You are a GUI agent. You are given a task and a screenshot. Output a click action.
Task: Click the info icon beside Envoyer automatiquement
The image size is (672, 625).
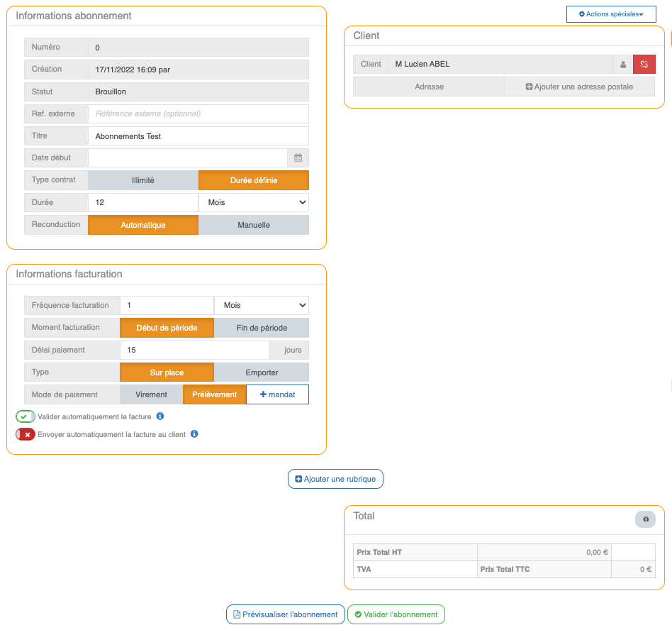(x=194, y=434)
